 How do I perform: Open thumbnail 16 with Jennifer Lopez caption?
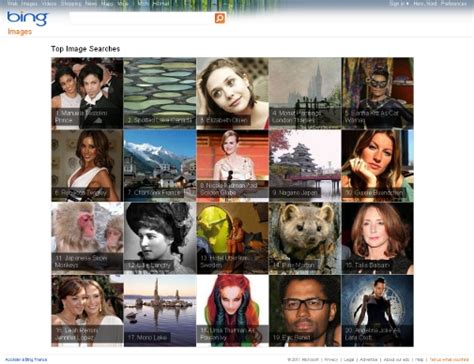(87, 311)
